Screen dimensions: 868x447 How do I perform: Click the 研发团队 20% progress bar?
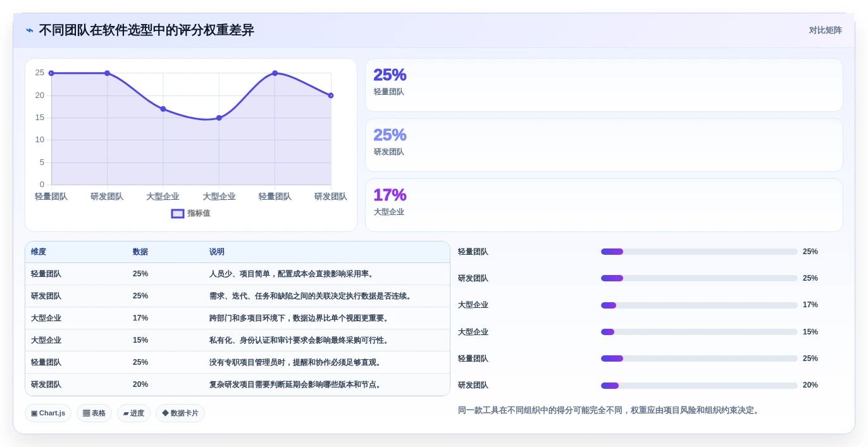tap(699, 386)
